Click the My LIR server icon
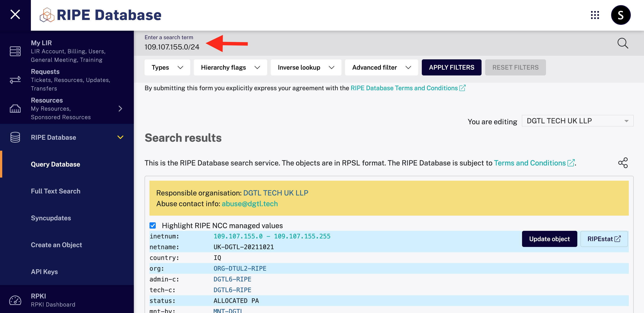 15,51
